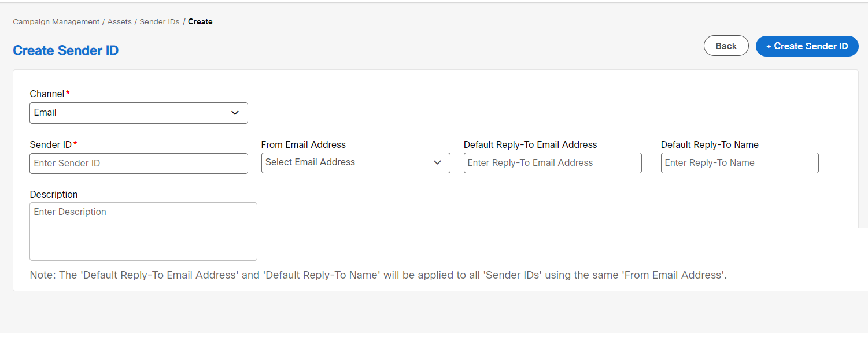Image resolution: width=868 pixels, height=341 pixels.
Task: Select the Create breadcrumb entry
Action: (200, 21)
